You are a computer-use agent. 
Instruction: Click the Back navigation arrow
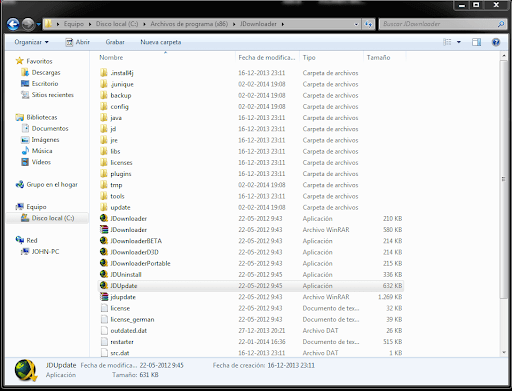click(x=13, y=24)
